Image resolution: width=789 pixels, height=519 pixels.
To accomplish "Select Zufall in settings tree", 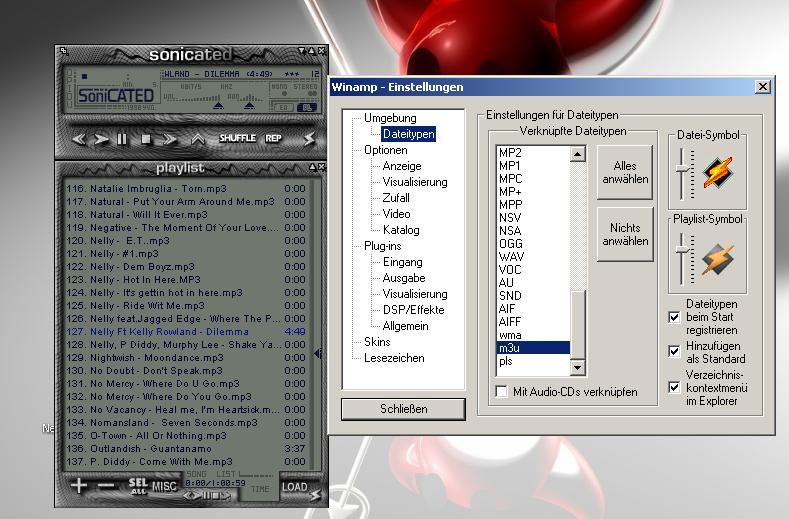I will point(396,198).
